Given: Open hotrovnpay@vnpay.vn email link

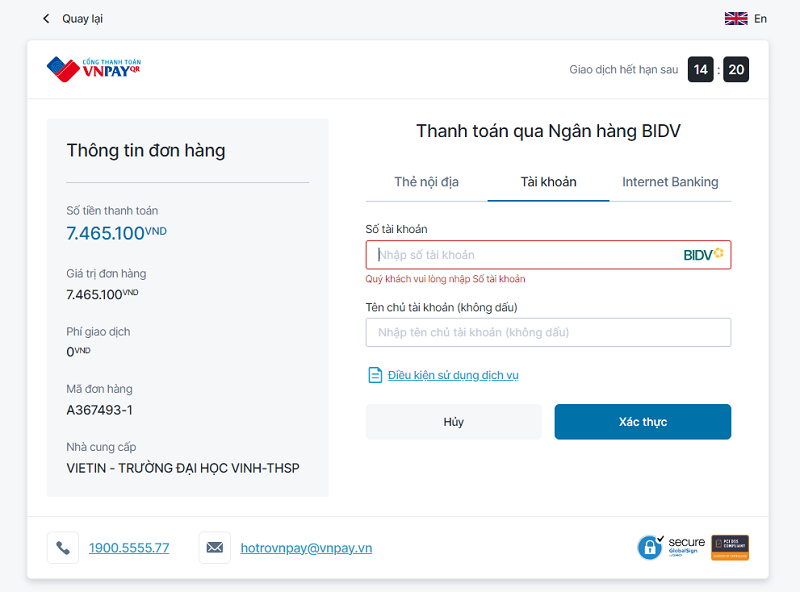Looking at the screenshot, I should tap(306, 548).
